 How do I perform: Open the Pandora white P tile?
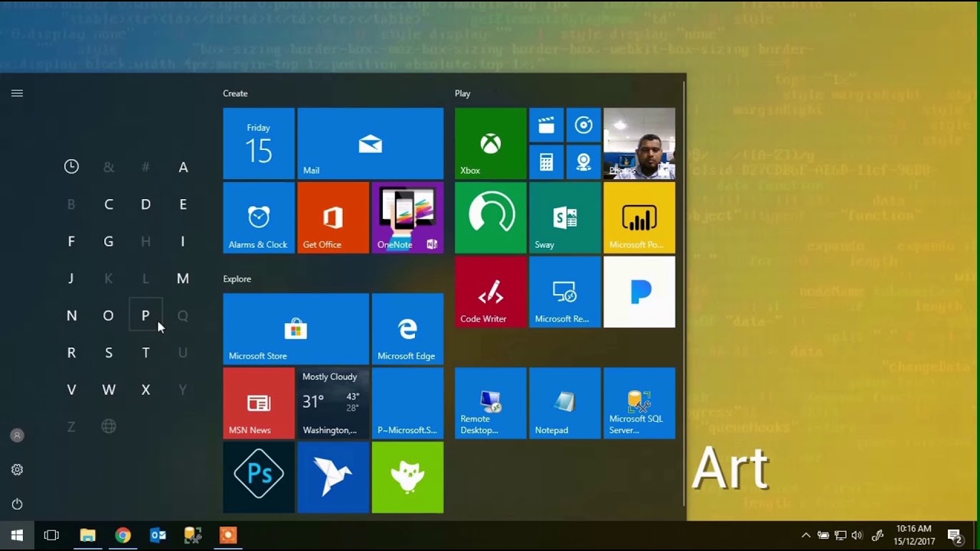tap(639, 292)
